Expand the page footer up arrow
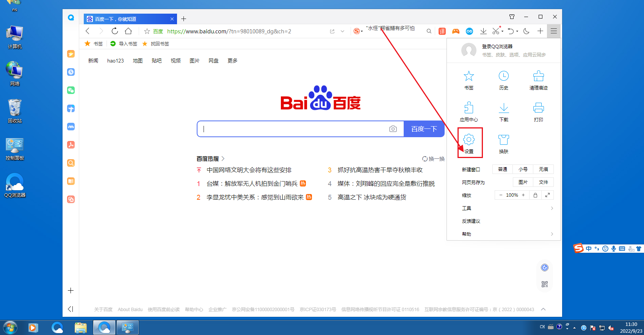644x335 pixels. 543,309
